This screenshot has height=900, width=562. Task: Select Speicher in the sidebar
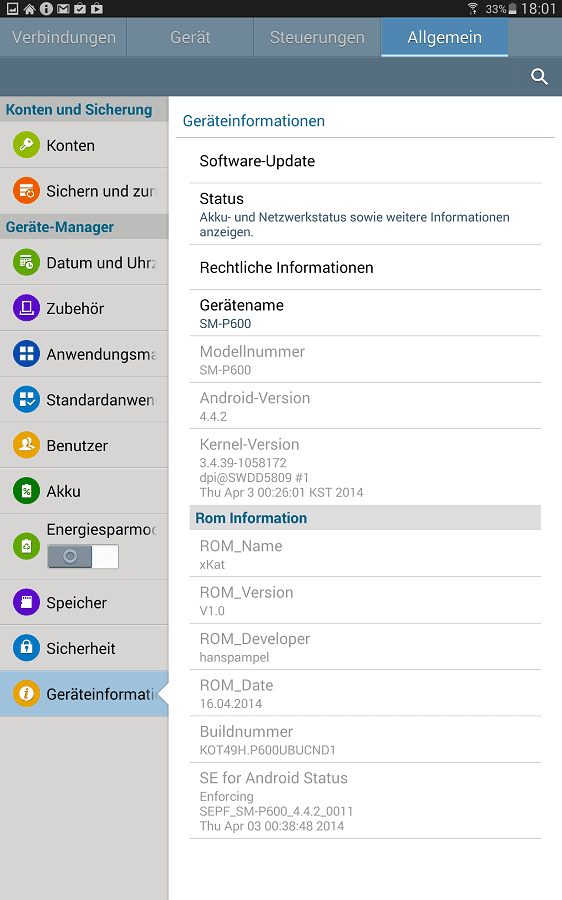[x=84, y=602]
